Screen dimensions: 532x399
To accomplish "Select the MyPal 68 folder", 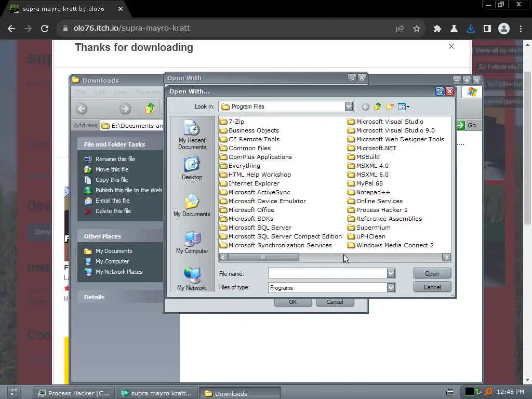I will [365, 183].
